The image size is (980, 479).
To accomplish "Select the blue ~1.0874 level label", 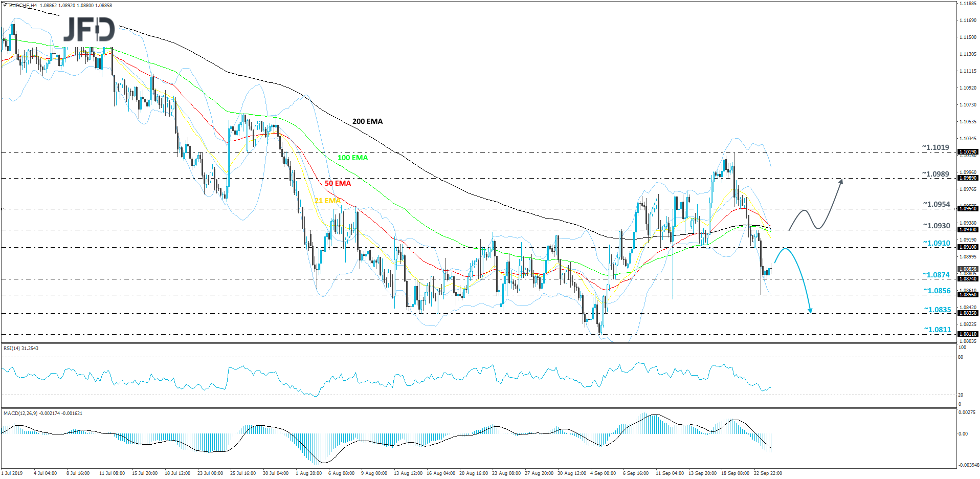I will coord(936,275).
